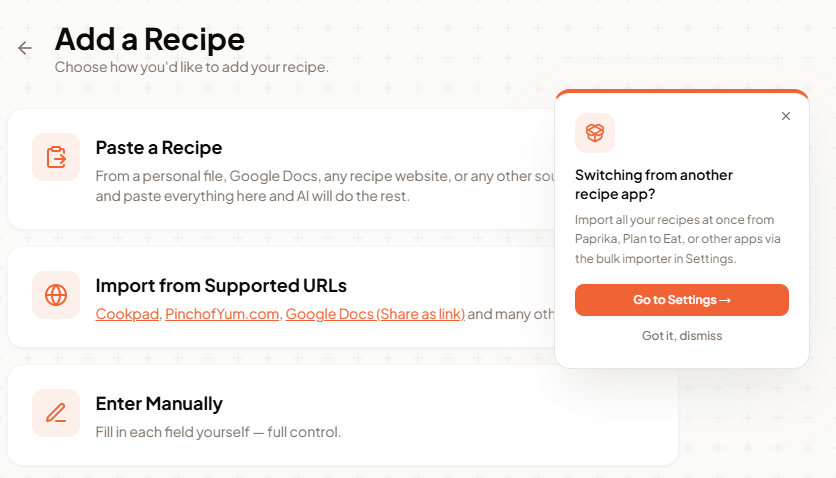Screen dimensions: 836x478
Task: Open the PinchofYum.com link
Action: 222,314
